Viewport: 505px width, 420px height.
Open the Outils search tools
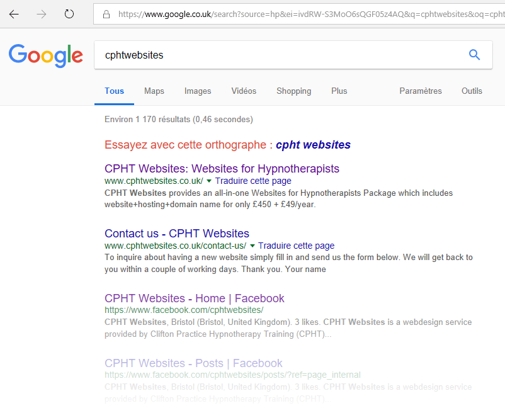pos(472,91)
